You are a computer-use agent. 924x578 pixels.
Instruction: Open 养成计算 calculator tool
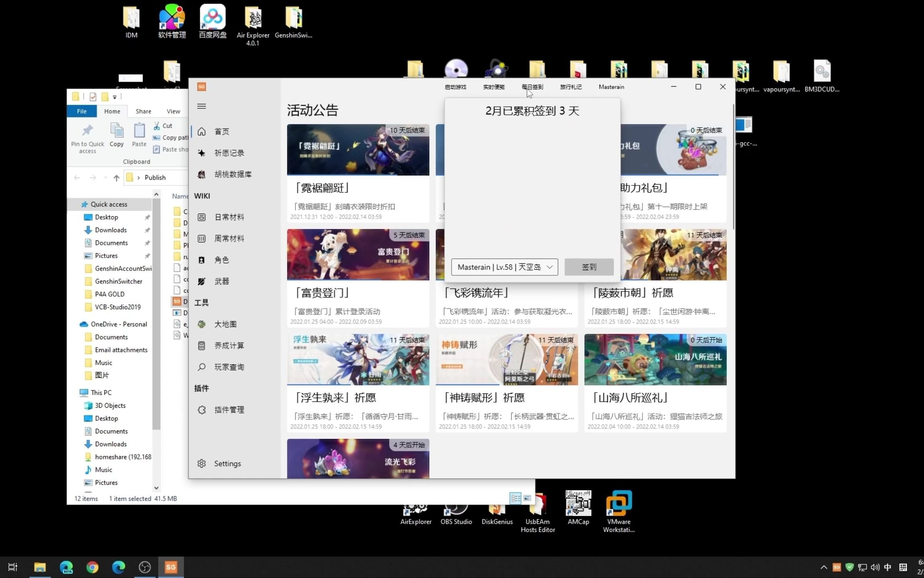229,346
